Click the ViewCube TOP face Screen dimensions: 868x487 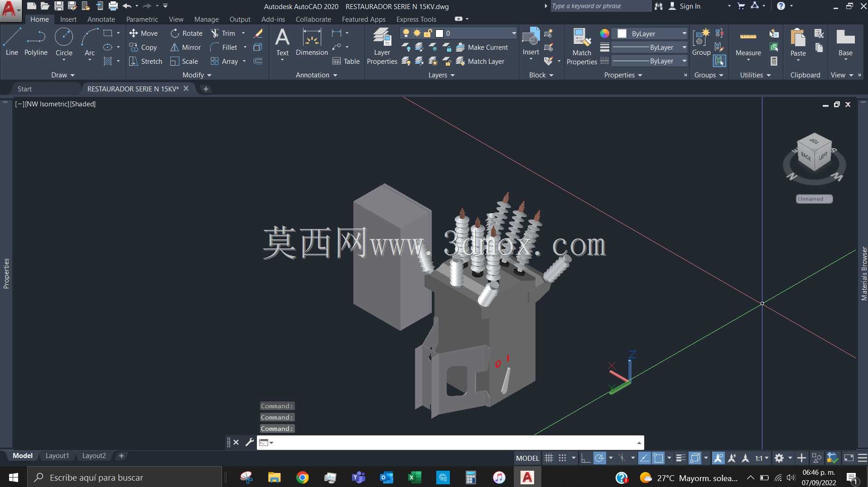coord(814,141)
